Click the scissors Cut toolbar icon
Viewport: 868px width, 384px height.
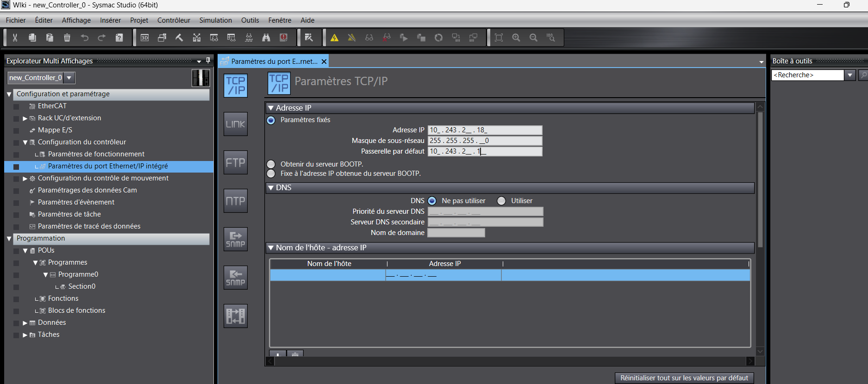click(x=15, y=38)
